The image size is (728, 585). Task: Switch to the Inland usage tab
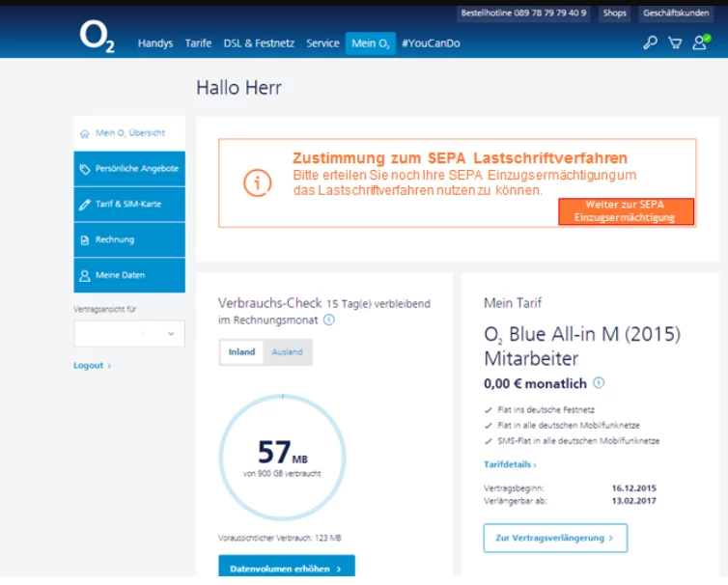pos(241,352)
